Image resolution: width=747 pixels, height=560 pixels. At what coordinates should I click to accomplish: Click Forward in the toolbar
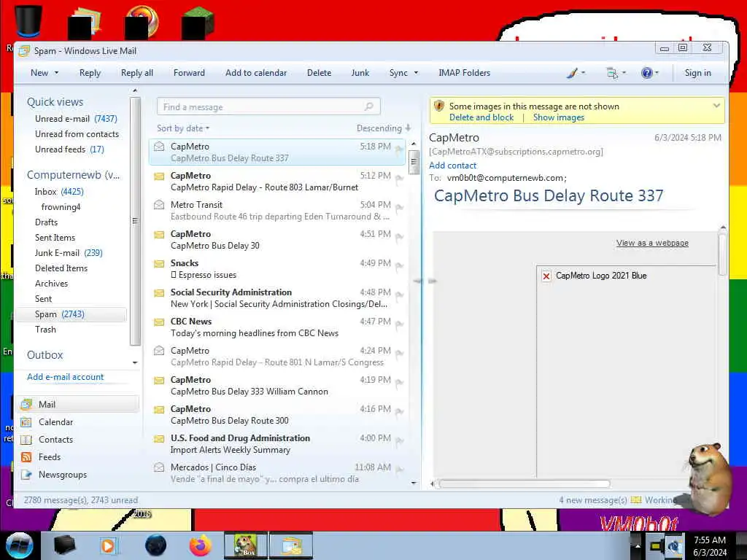[x=189, y=73]
